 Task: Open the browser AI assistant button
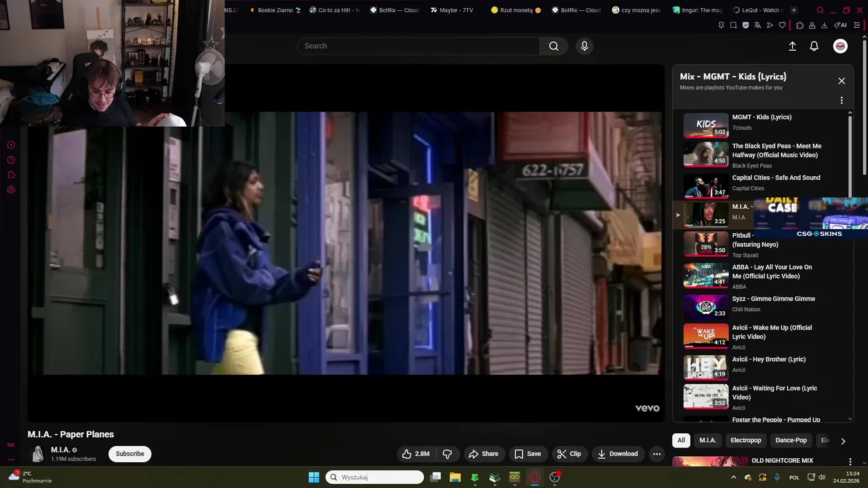click(x=841, y=25)
